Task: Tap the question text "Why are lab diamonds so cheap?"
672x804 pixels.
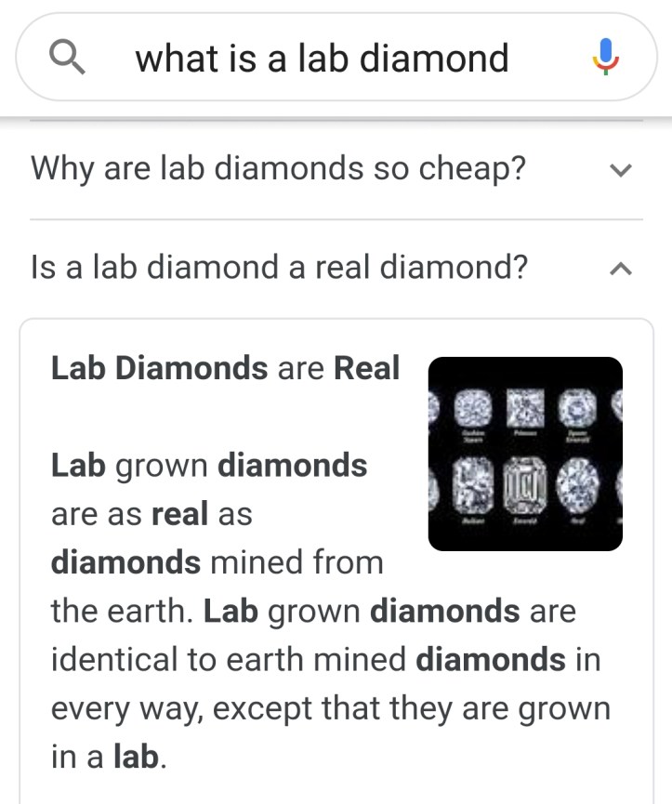Action: point(278,168)
